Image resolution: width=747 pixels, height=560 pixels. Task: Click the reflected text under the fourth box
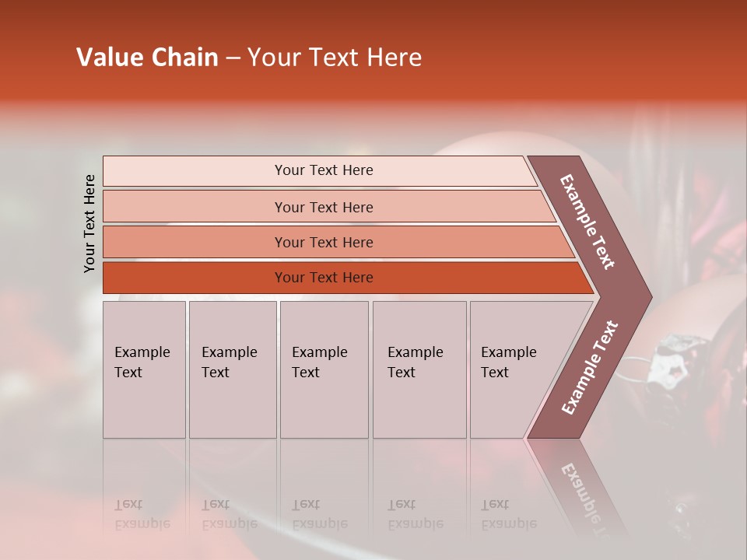(416, 515)
